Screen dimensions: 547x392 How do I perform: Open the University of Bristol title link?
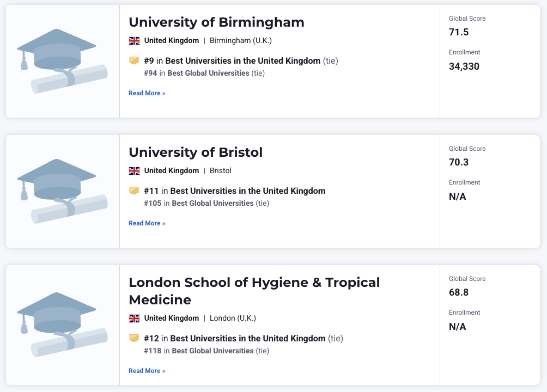[196, 152]
